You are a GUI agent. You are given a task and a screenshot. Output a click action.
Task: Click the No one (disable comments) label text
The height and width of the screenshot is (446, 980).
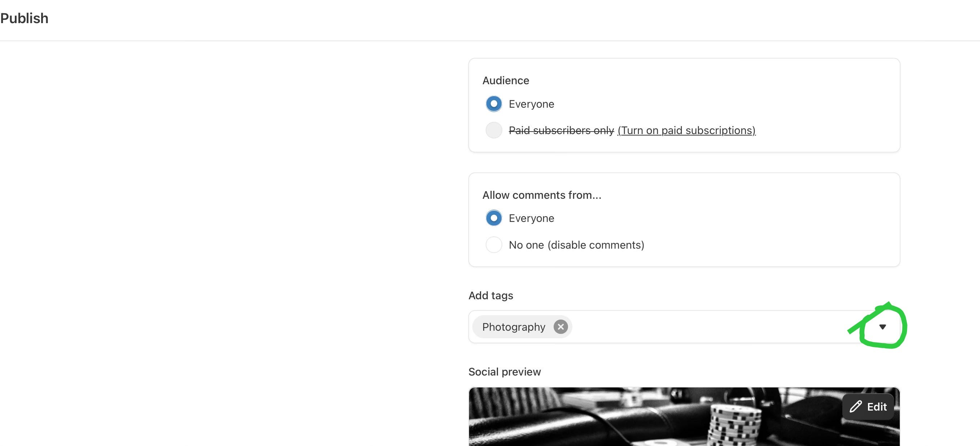click(576, 245)
